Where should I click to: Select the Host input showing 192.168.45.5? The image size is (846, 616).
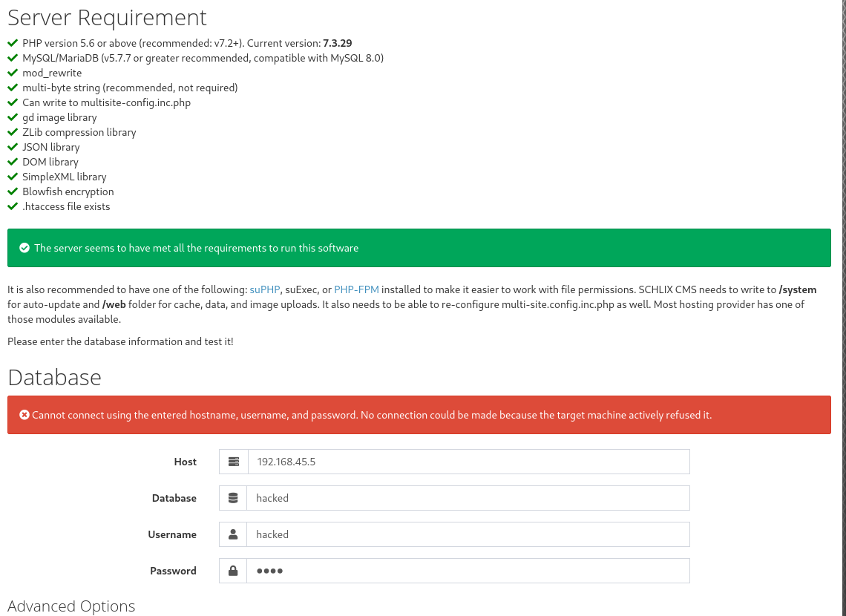point(468,462)
